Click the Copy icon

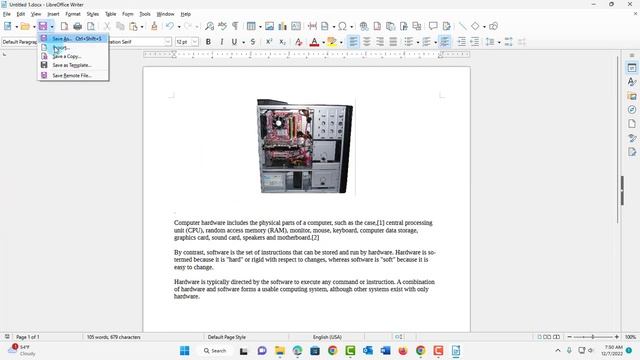(x=120, y=26)
